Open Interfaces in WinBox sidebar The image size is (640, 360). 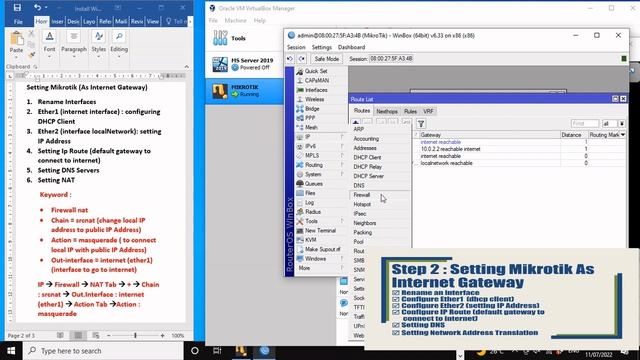click(316, 90)
